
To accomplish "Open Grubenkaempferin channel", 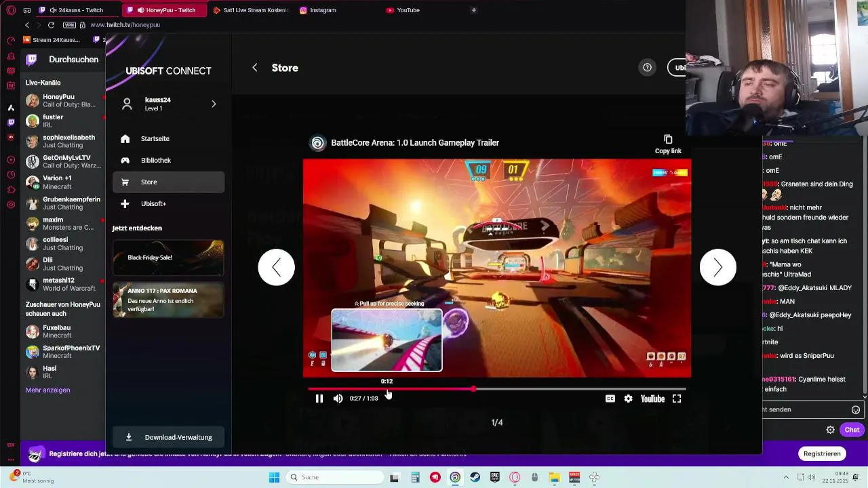I will coord(64,203).
